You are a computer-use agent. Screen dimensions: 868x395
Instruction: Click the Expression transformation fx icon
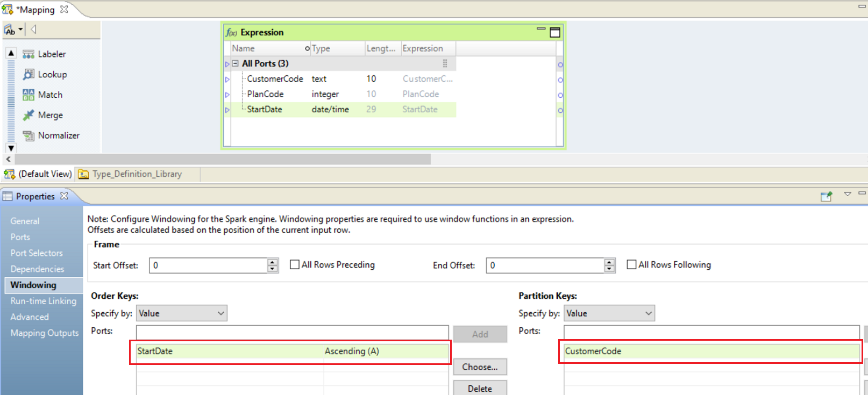tap(231, 32)
